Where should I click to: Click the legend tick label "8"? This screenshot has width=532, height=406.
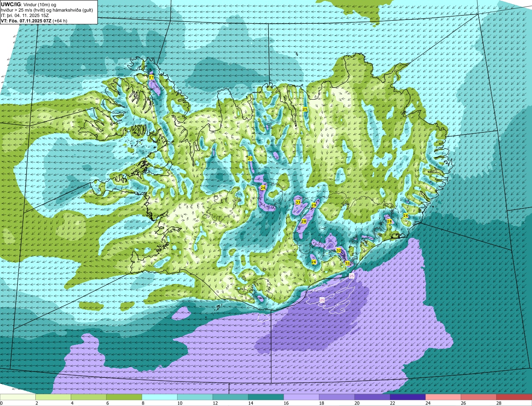pos(142,403)
